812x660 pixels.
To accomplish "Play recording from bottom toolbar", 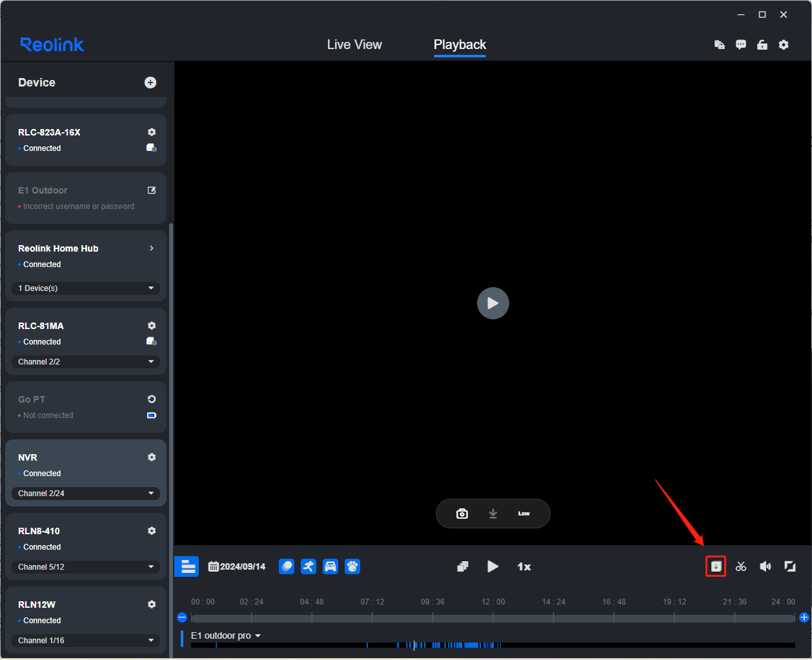I will point(493,566).
